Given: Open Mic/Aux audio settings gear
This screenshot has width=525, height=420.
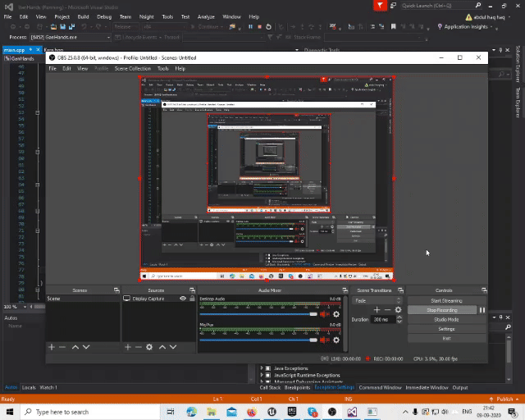Looking at the screenshot, I should (x=336, y=339).
